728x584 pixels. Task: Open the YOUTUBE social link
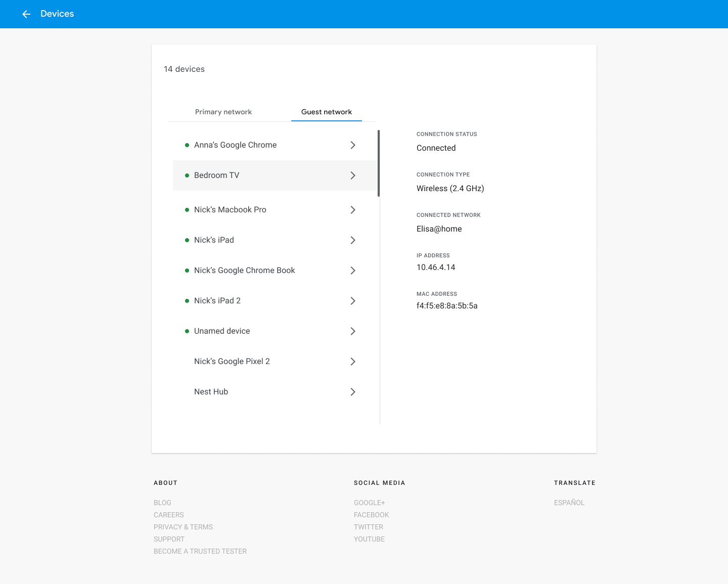[x=370, y=539]
